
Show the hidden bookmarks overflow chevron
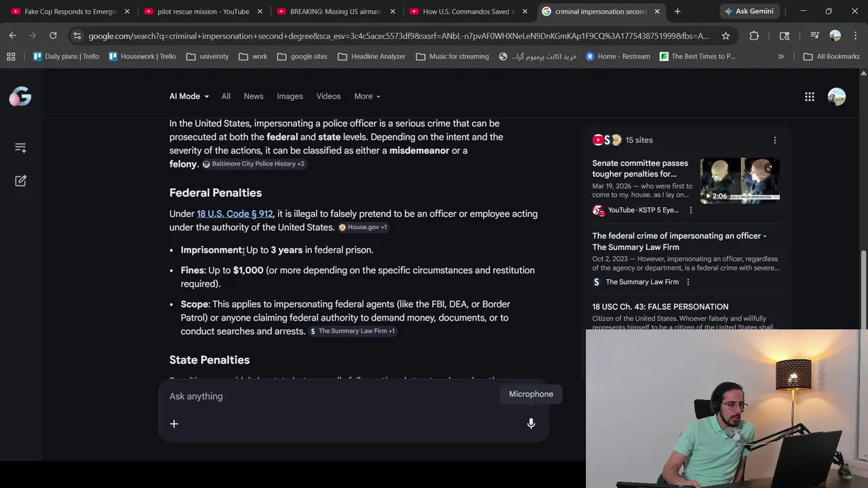tap(781, 56)
